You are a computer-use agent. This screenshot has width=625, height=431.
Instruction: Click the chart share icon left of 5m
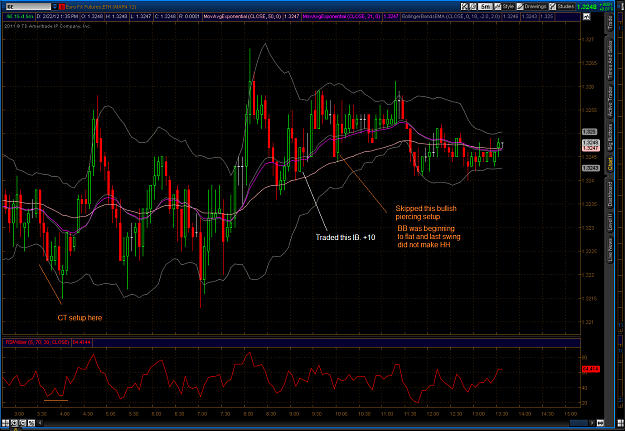[464, 6]
